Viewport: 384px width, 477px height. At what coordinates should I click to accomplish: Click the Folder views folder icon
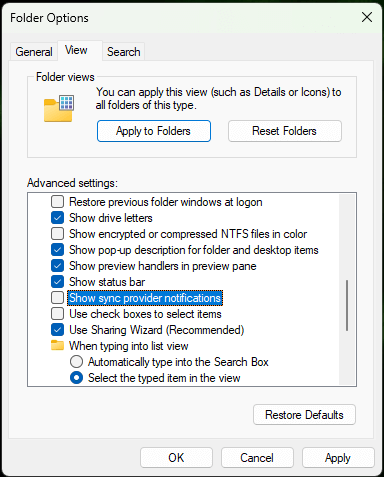[59, 108]
